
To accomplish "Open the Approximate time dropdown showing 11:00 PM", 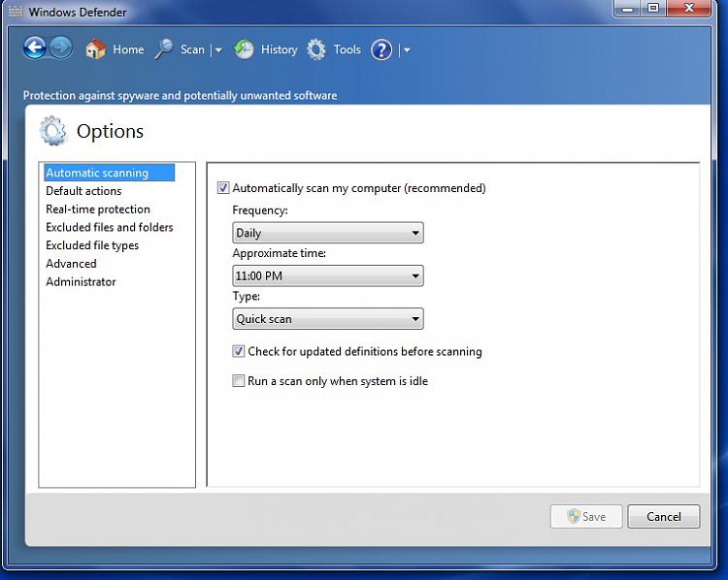I will tap(328, 275).
